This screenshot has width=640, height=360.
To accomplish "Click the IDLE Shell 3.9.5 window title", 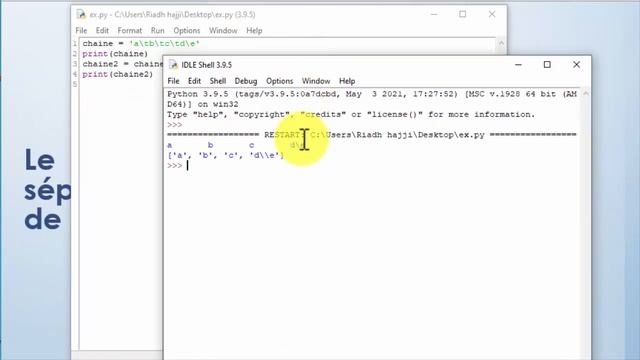I will point(207,65).
